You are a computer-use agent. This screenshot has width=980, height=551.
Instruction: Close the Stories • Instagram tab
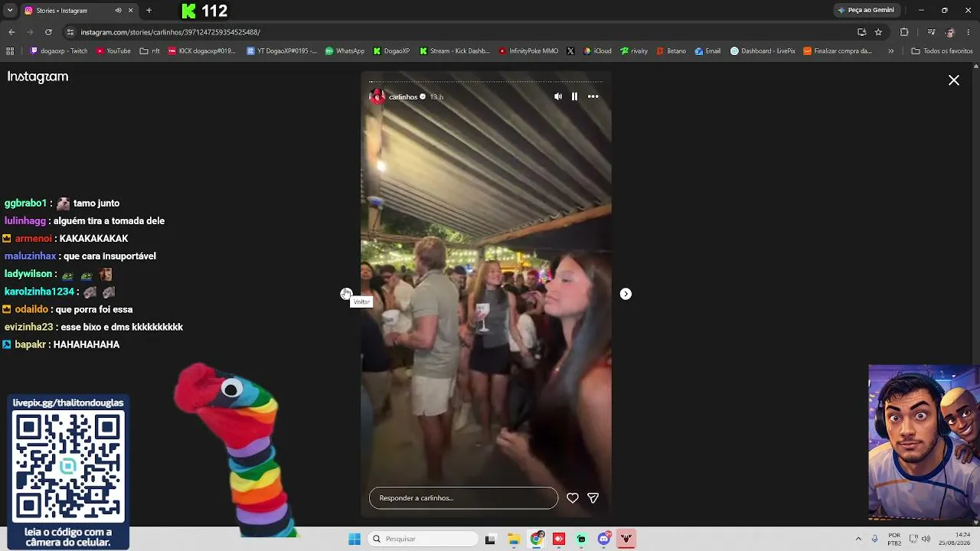pos(130,11)
